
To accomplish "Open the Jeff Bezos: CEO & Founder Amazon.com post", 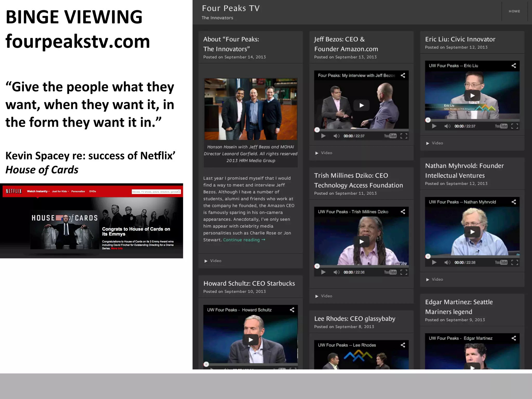I will coord(346,44).
